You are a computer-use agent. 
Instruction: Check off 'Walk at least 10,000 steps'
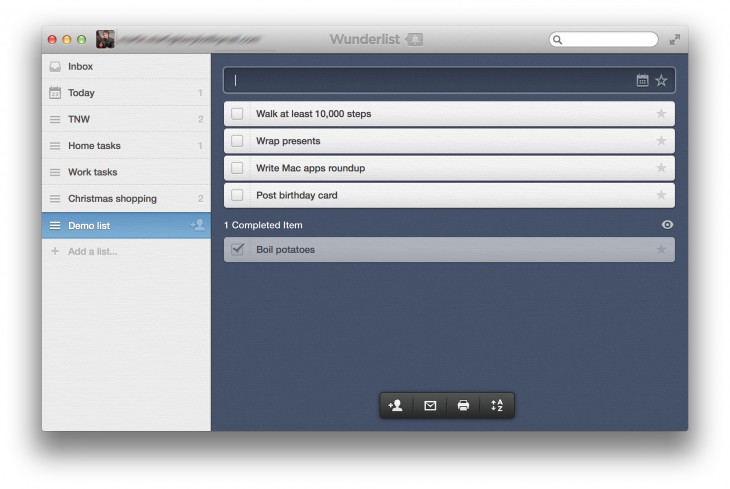coord(237,114)
